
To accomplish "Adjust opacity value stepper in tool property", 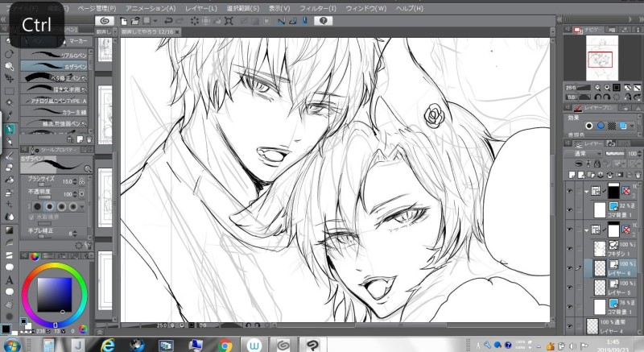I will point(74,194).
